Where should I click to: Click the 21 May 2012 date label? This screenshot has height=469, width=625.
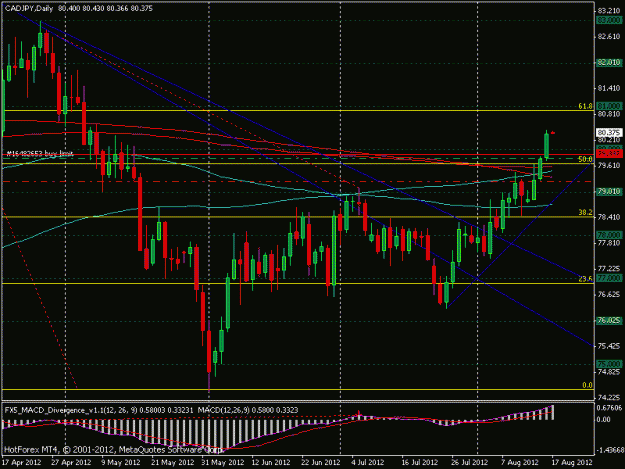(173, 463)
